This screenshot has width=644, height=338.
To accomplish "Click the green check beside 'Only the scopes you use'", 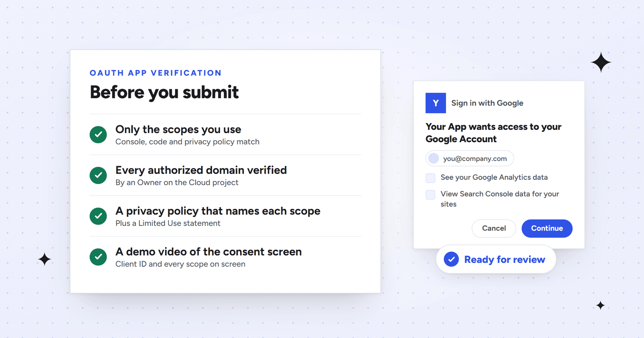I will click(x=98, y=134).
